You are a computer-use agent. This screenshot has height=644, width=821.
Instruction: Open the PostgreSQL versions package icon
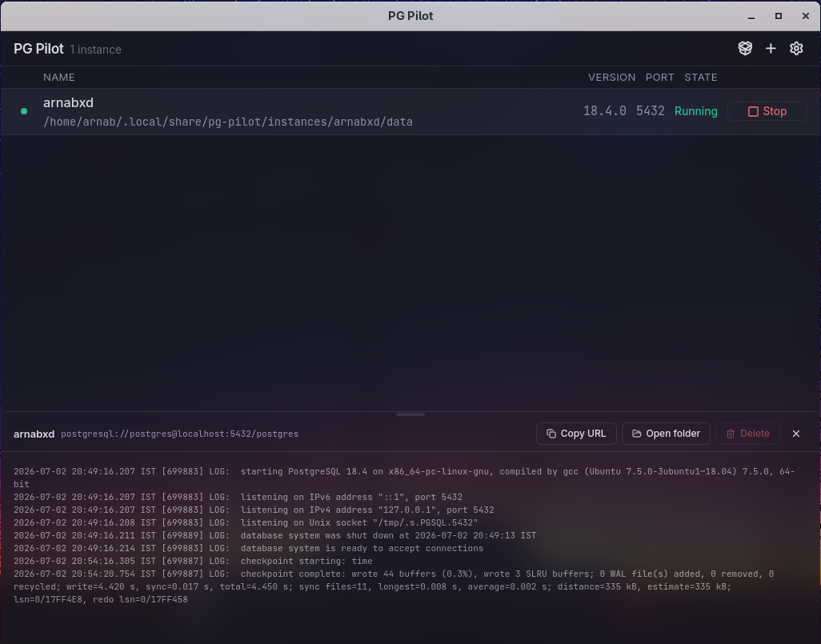pos(745,49)
